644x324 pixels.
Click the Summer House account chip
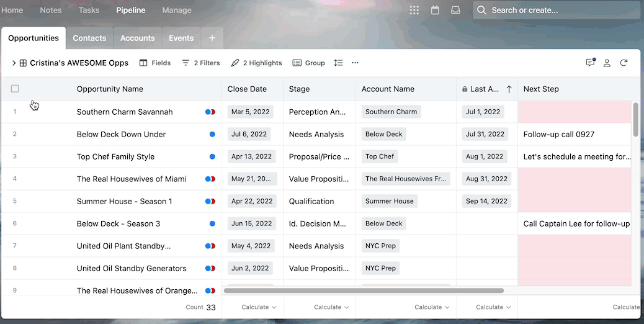[390, 201]
